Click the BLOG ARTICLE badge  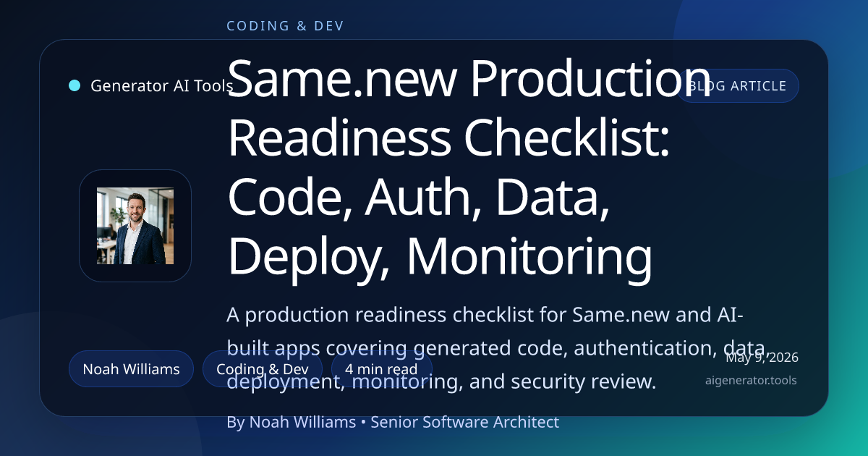pos(737,86)
